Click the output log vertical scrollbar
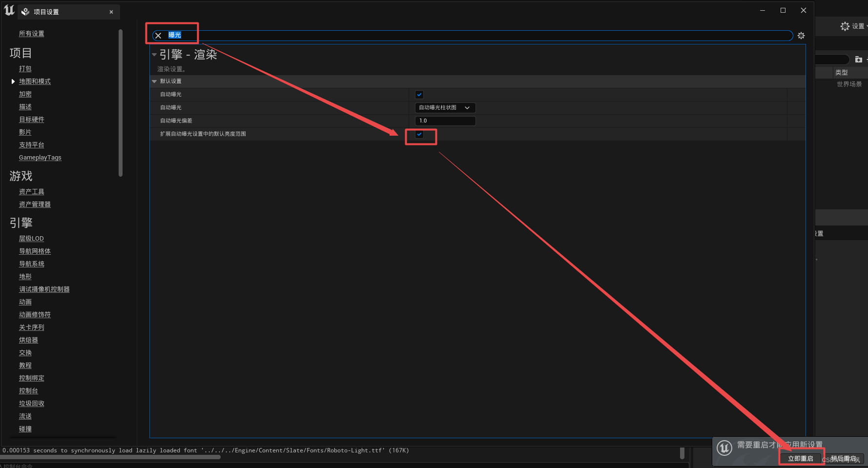 coord(682,453)
